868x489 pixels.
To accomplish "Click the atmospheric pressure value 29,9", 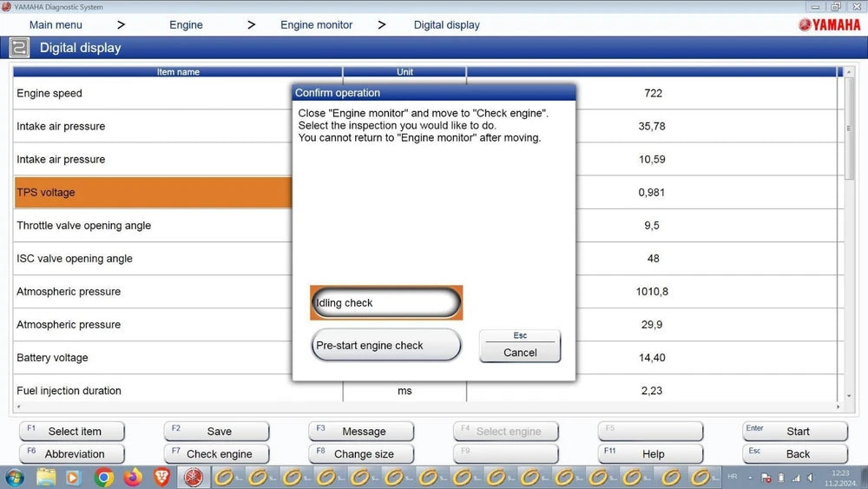I will pyautogui.click(x=652, y=325).
